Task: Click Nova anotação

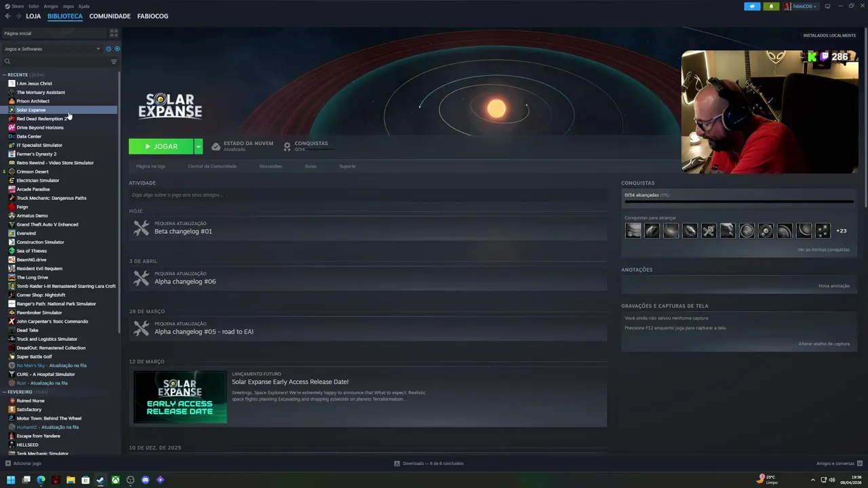Action: click(834, 286)
